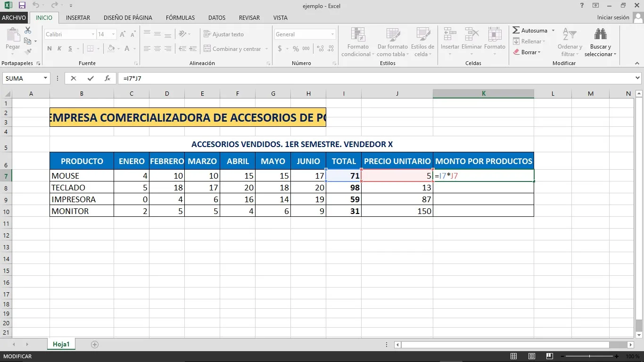The width and height of the screenshot is (644, 362).
Task: Open the General number format dropdown
Action: [x=332, y=34]
